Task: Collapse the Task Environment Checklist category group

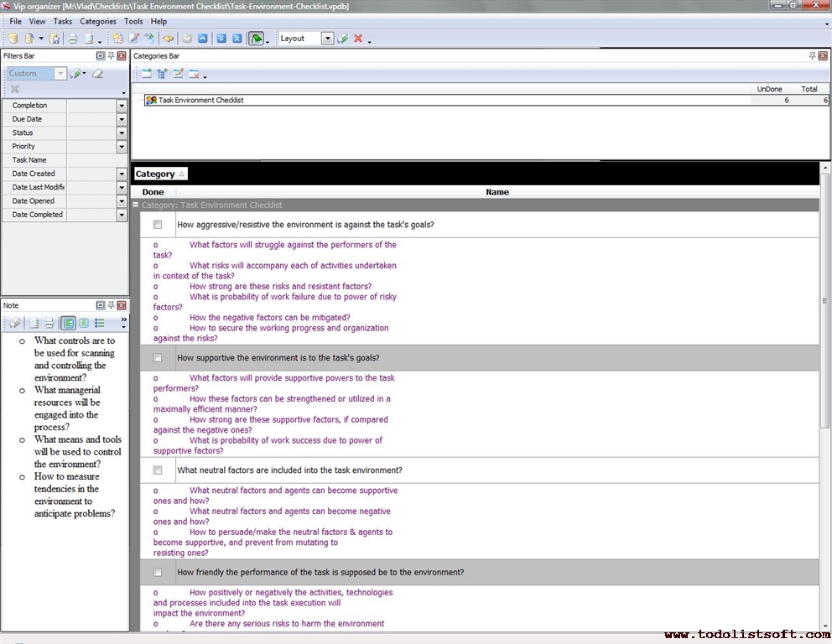Action: click(x=136, y=205)
